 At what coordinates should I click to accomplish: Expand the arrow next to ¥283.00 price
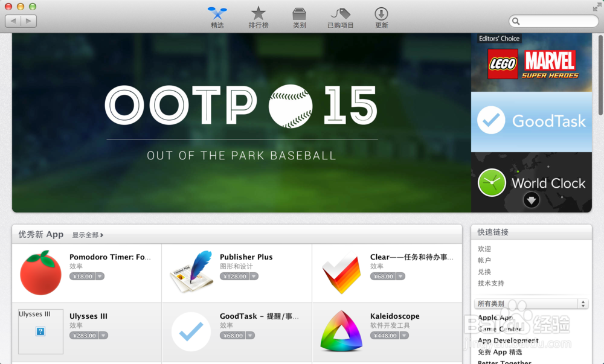tap(104, 336)
